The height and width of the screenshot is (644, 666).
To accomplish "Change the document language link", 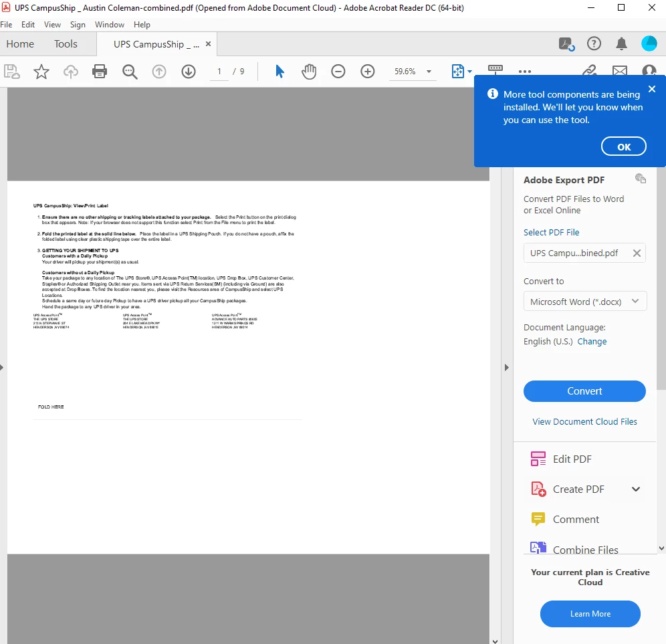I will click(592, 342).
